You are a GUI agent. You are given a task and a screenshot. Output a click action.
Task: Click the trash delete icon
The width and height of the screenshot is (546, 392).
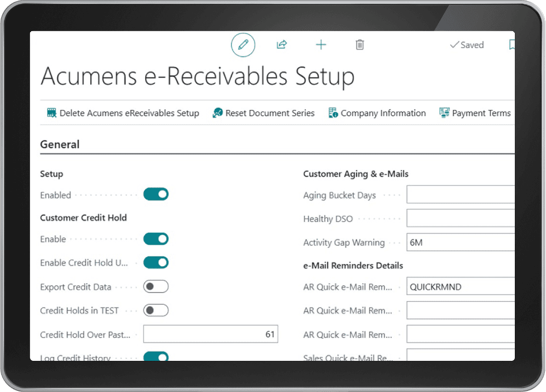[x=359, y=45]
